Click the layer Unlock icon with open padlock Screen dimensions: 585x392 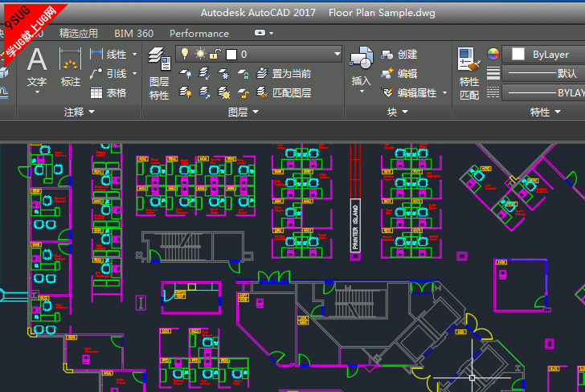click(243, 92)
